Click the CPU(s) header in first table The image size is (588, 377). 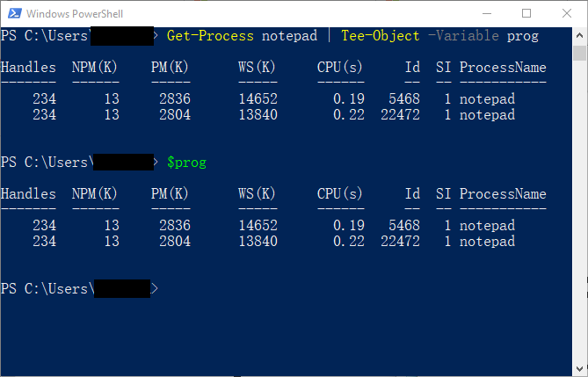tap(340, 68)
